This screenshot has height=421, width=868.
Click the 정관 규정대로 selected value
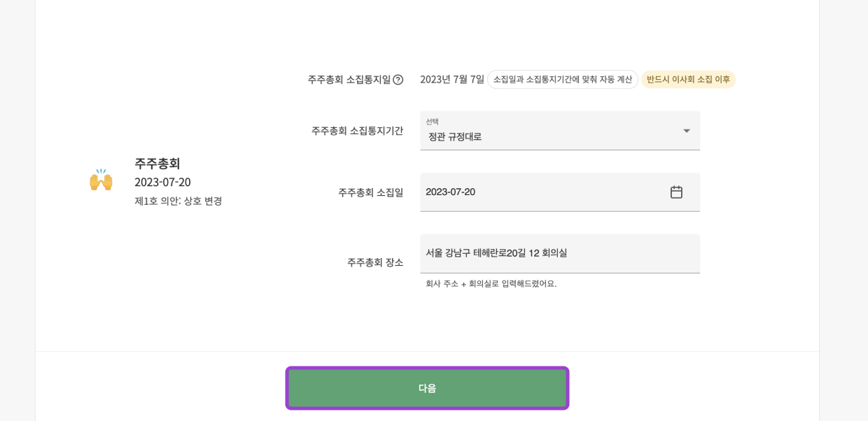pos(454,136)
